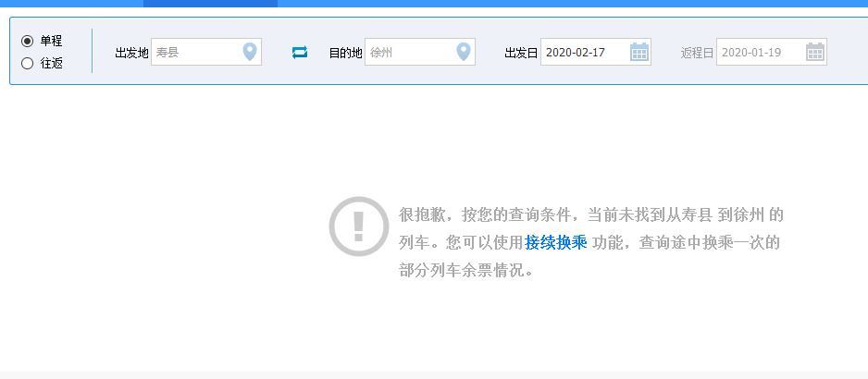The height and width of the screenshot is (379, 868).
Task: Click the 返程日 label text
Action: click(x=698, y=53)
